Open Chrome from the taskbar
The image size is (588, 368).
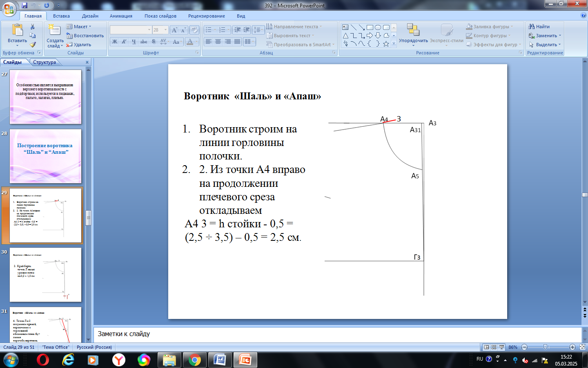click(194, 360)
